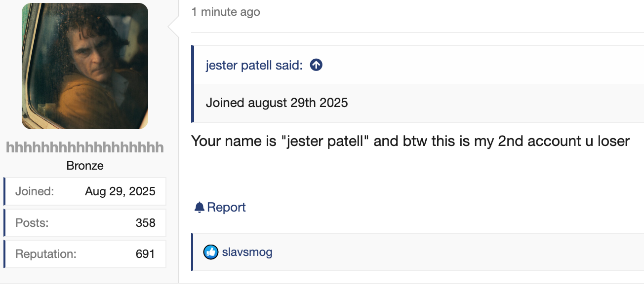Open slavsmog's profile from the likes bar
Image resolution: width=644 pixels, height=289 pixels.
247,253
